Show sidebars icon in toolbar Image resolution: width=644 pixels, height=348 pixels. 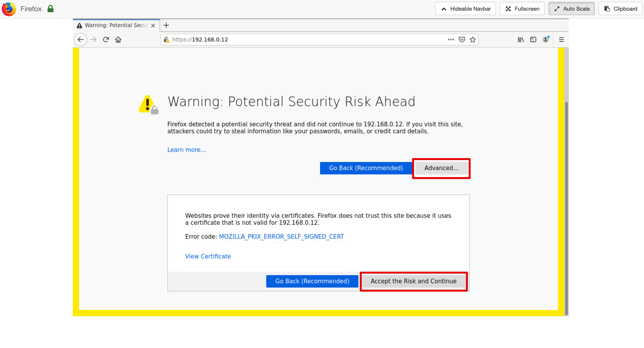(x=533, y=40)
